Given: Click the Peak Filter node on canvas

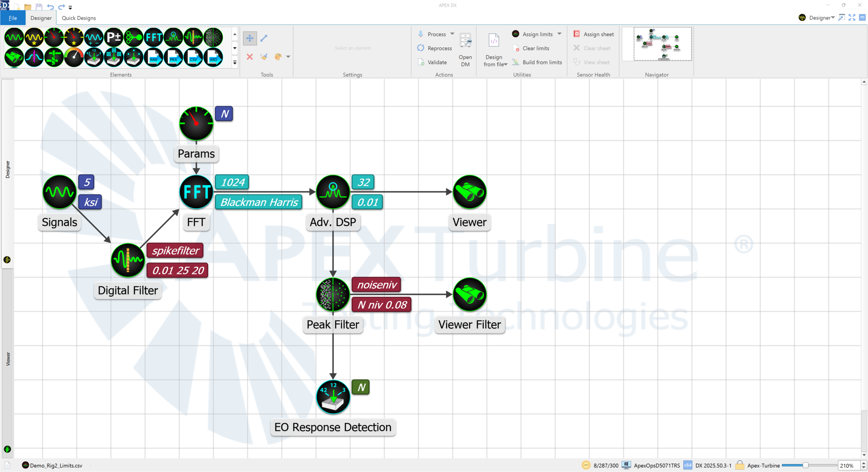Looking at the screenshot, I should [333, 294].
